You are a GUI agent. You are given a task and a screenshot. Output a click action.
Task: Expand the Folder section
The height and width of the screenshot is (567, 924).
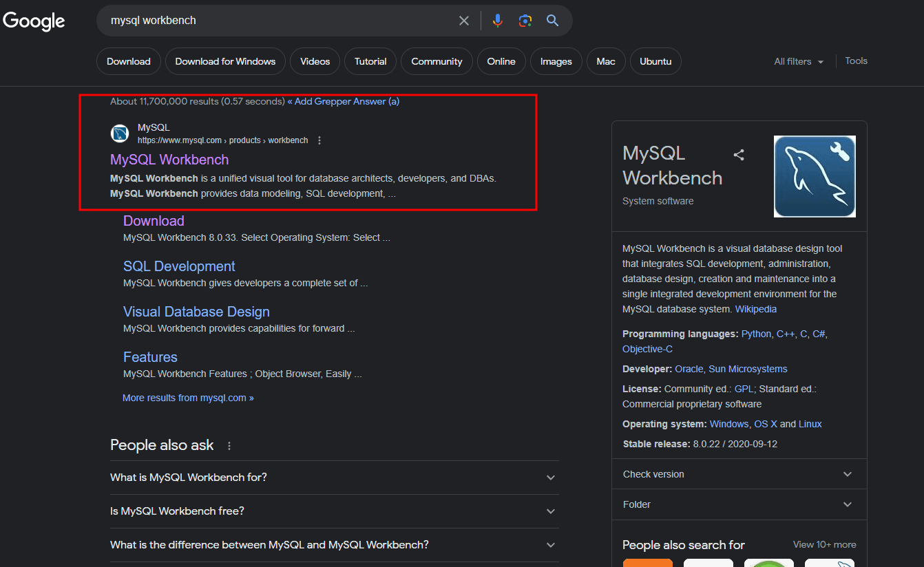739,504
